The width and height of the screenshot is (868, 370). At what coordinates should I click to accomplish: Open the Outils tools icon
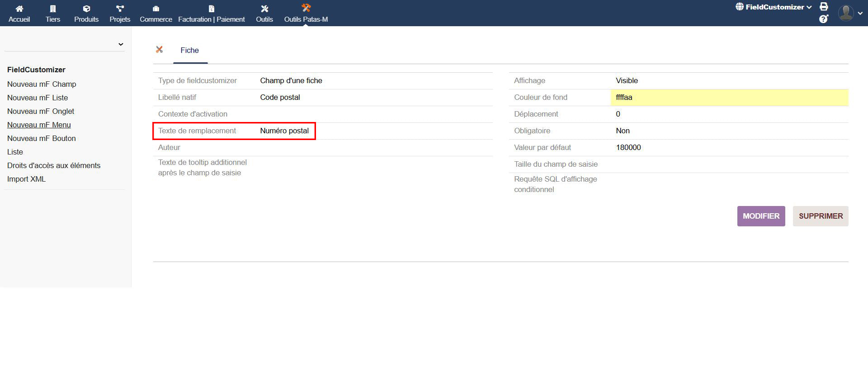264,9
